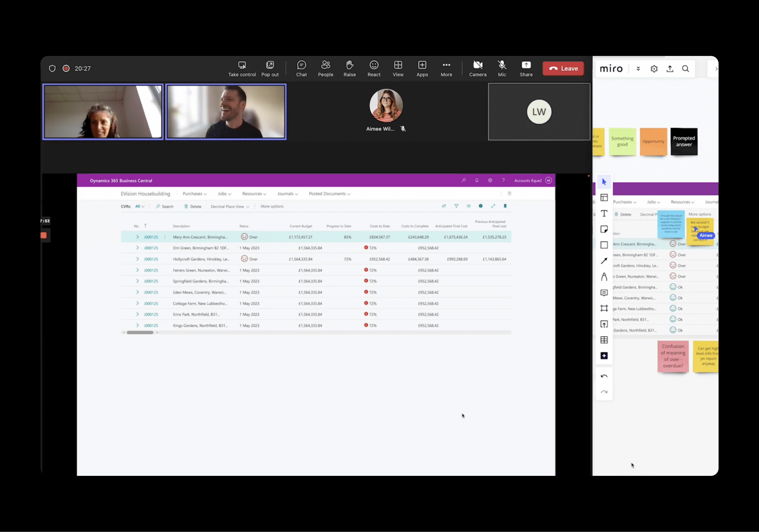Viewport: 759px width, 532px height.
Task: Open the Miro comment tool
Action: (604, 293)
